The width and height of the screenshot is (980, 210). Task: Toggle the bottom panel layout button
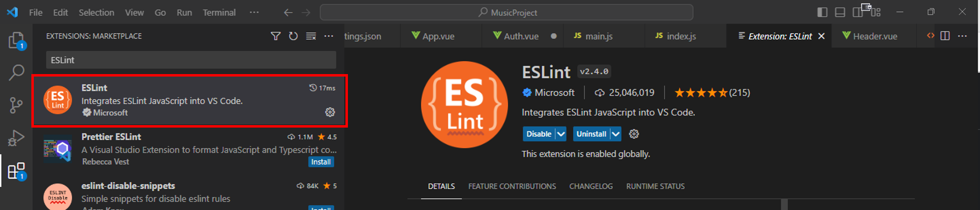tap(840, 12)
